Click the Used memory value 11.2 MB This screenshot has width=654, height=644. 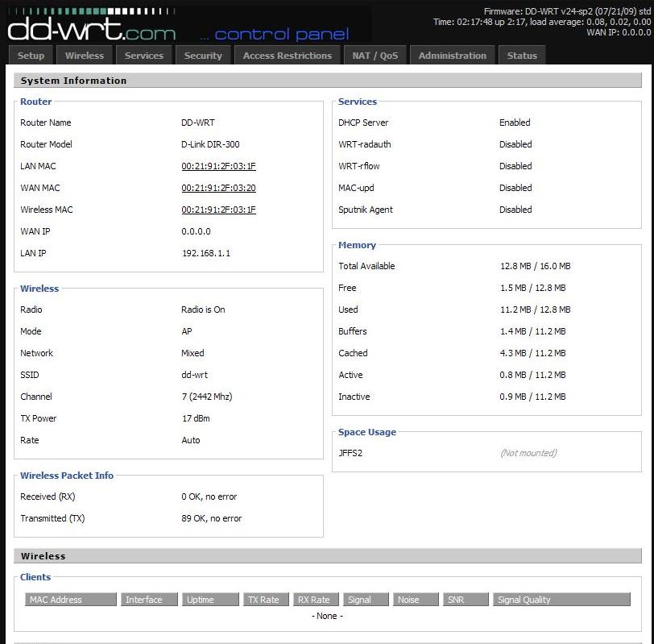coord(535,310)
